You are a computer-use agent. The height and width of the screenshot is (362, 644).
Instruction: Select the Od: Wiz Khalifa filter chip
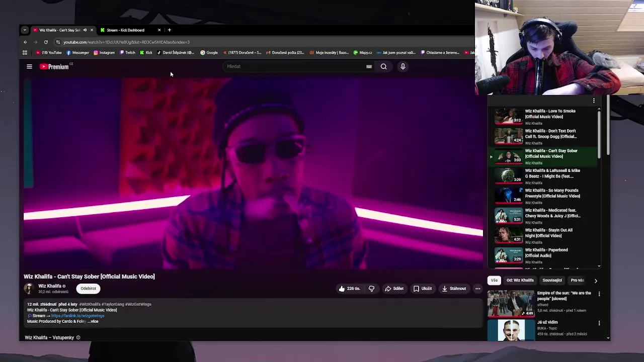[520, 281]
